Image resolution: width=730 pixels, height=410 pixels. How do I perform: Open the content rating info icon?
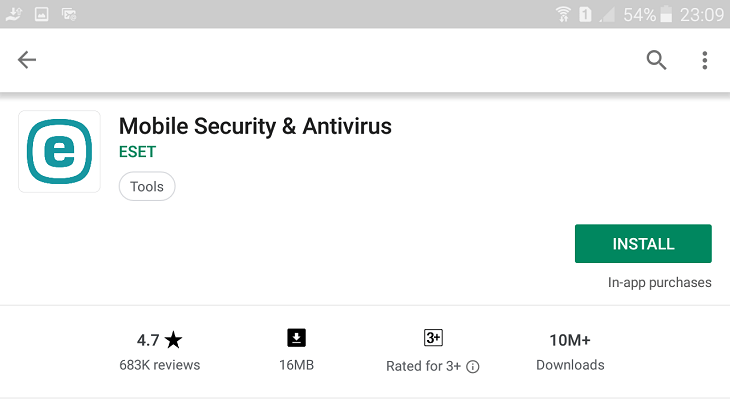point(473,367)
